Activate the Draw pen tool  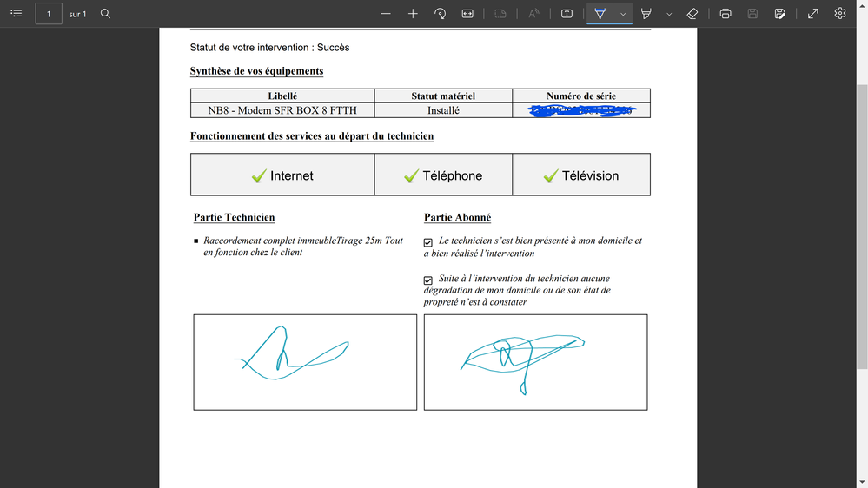click(x=600, y=14)
